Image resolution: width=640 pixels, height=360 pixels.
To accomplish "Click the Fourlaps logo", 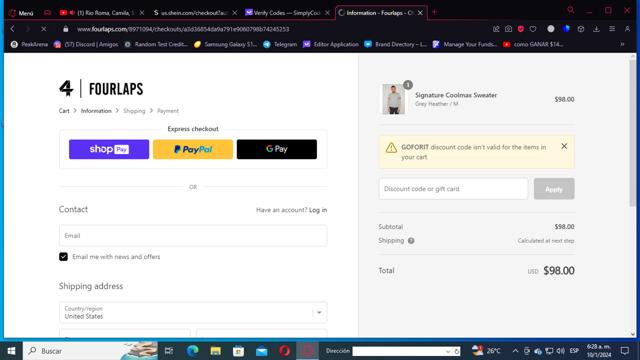I will [101, 89].
